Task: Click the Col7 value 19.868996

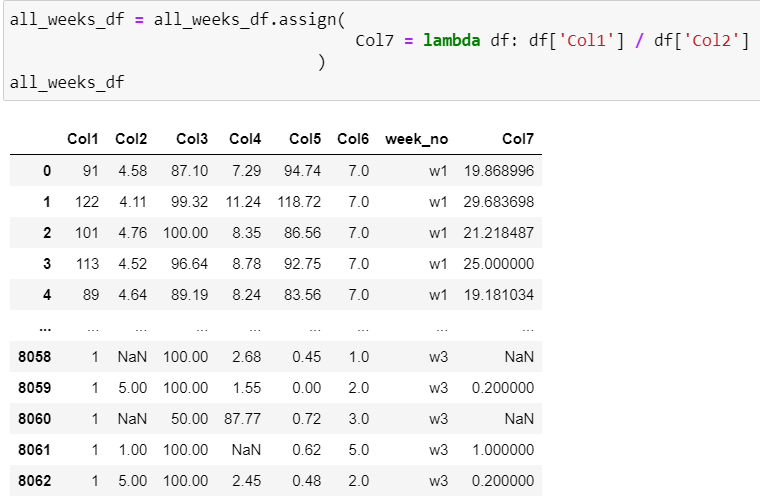Action: pyautogui.click(x=499, y=171)
